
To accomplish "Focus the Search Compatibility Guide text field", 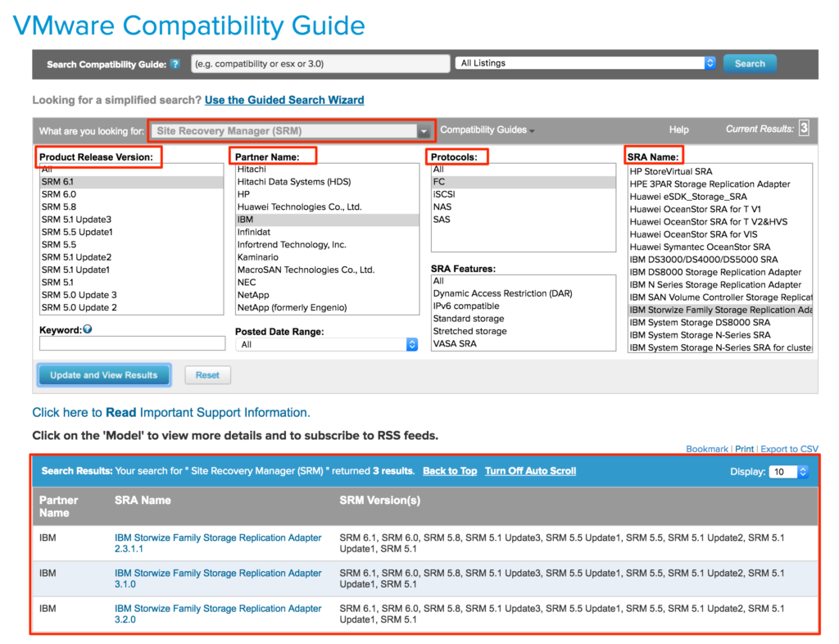I will [x=320, y=64].
